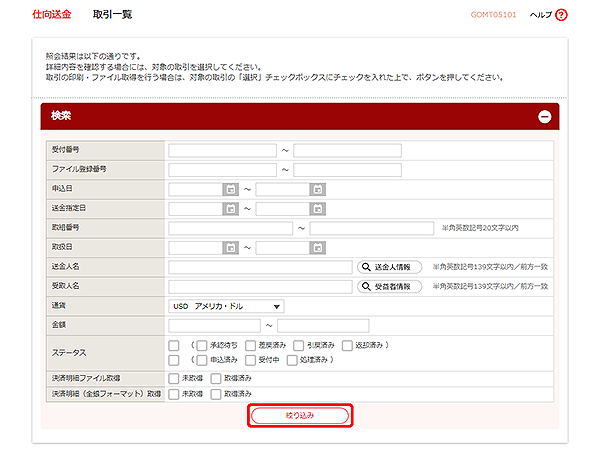Focus the 送金指定日 end date field
This screenshot has width=600, height=459.
[x=283, y=209]
